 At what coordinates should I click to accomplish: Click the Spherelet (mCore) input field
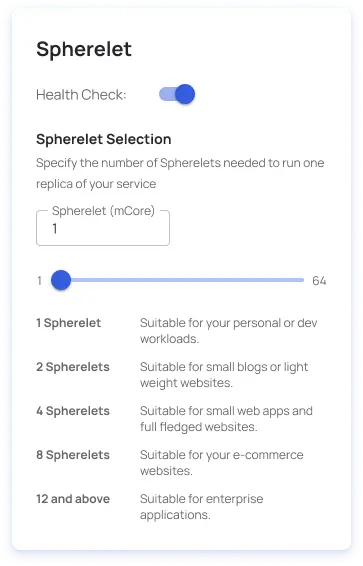103,228
